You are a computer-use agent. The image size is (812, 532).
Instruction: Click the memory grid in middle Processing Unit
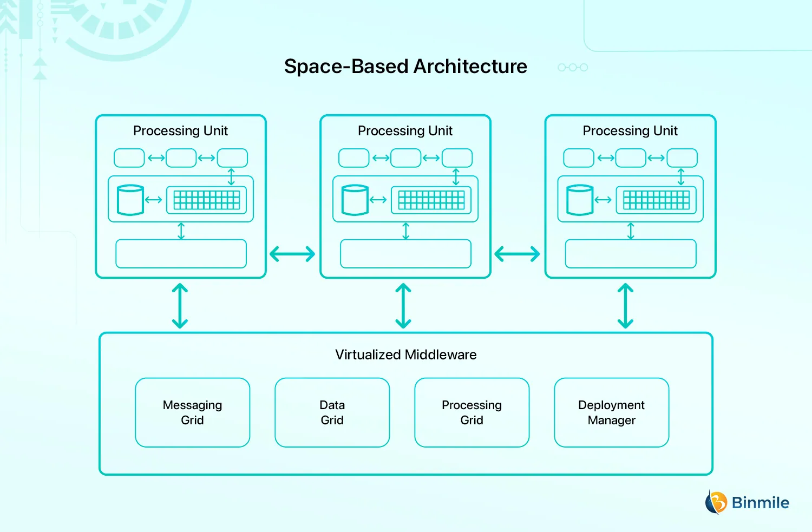431,200
